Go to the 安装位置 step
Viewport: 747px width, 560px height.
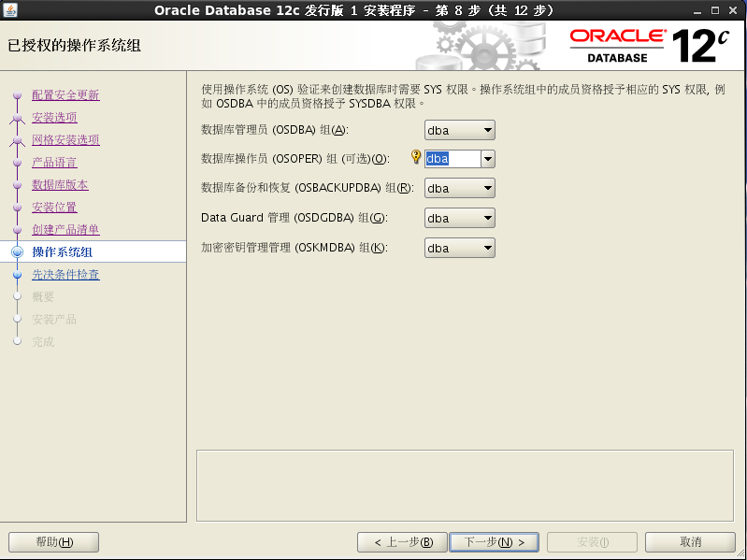point(54,208)
